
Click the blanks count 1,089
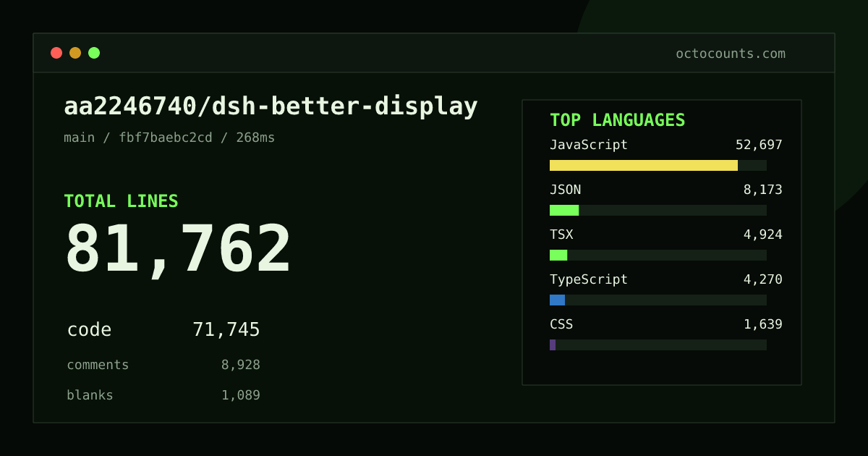click(241, 395)
